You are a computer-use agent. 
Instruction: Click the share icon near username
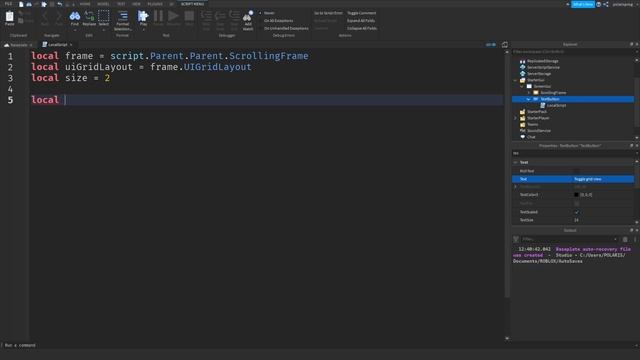tap(606, 4)
